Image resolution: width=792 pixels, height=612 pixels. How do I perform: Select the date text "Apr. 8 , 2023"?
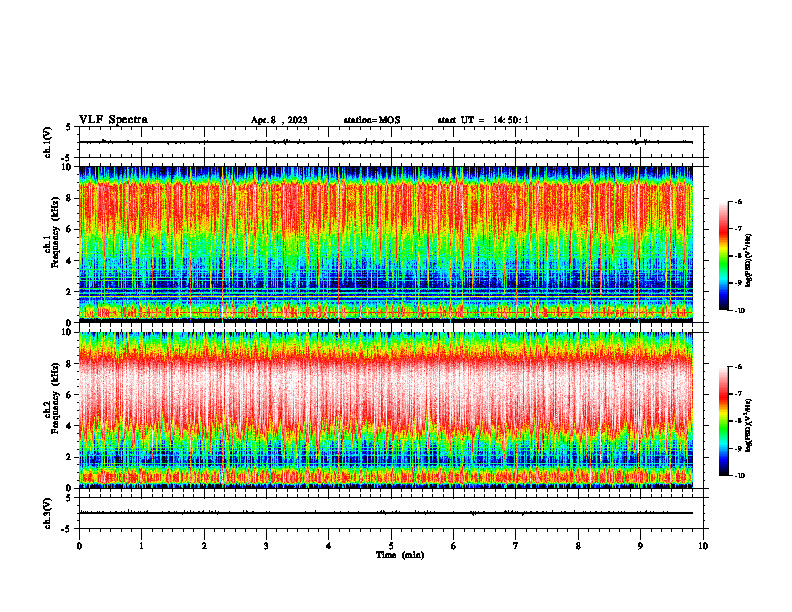point(279,120)
